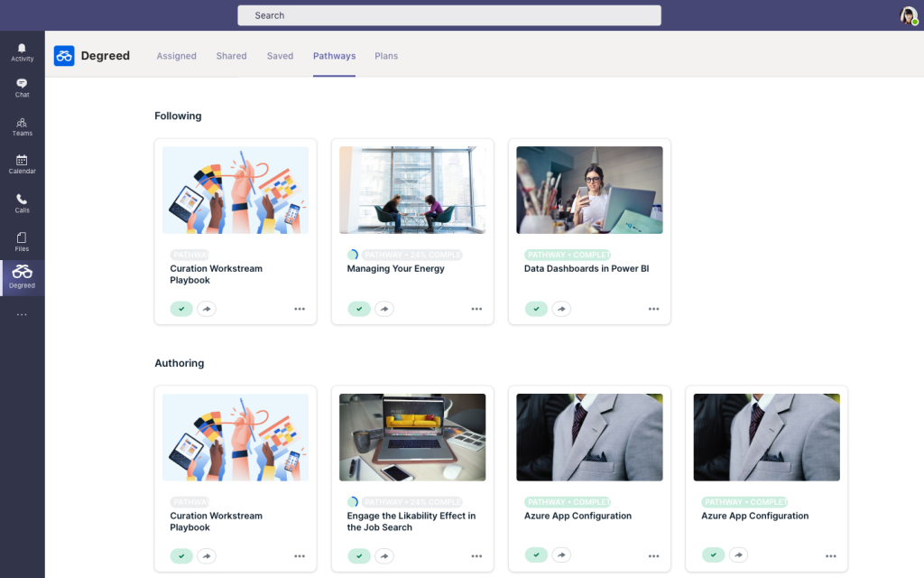Open the Data Dashboards in Power BI title
The width and height of the screenshot is (924, 578).
[x=587, y=268]
